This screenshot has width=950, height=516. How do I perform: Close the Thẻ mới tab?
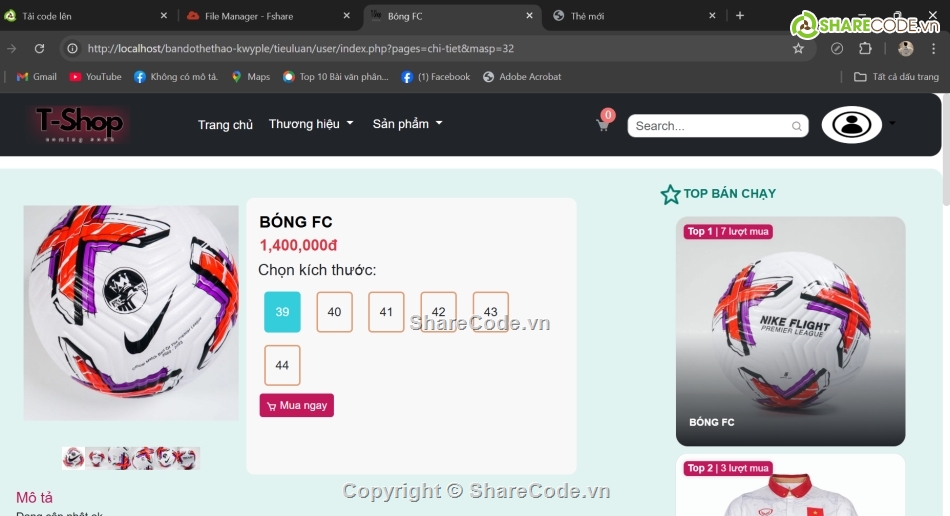[x=712, y=16]
